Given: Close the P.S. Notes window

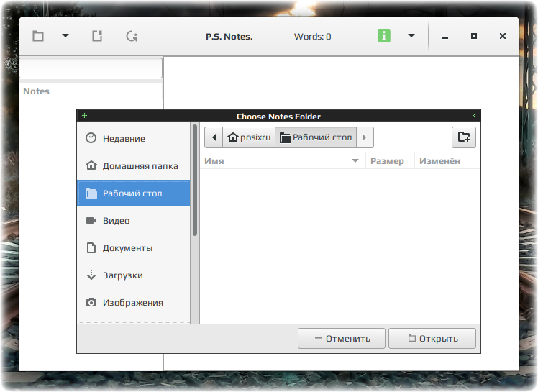Looking at the screenshot, I should (503, 36).
